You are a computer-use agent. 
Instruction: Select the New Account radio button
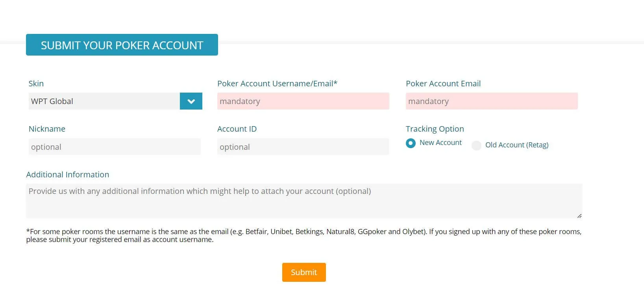click(411, 143)
